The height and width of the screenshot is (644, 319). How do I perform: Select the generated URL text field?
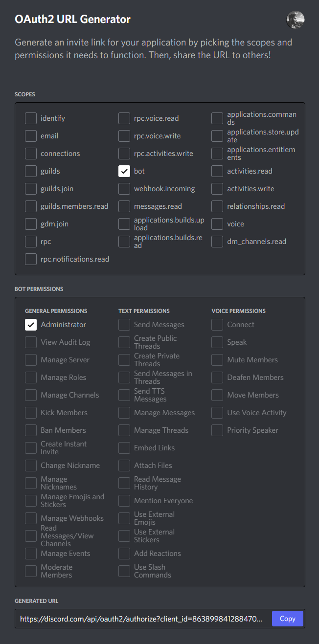pos(142,619)
